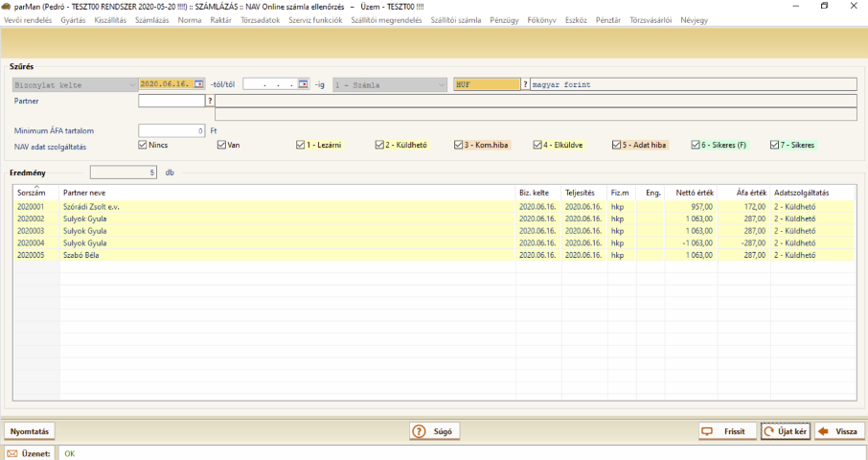The width and height of the screenshot is (868, 460).
Task: Click the Súgó help button
Action: 435,431
